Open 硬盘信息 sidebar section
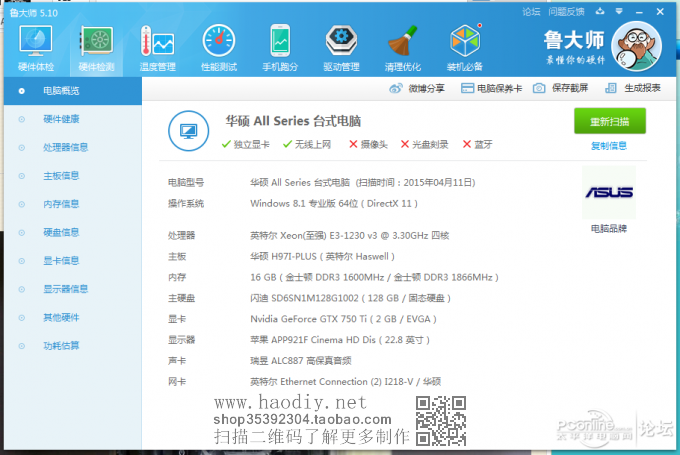 (x=61, y=233)
